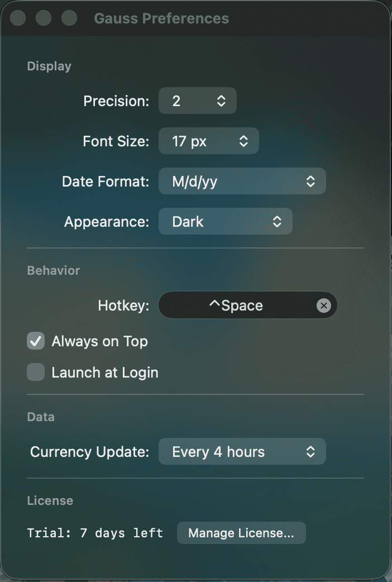Enable Launch at Login
392x582 pixels.
coord(35,372)
